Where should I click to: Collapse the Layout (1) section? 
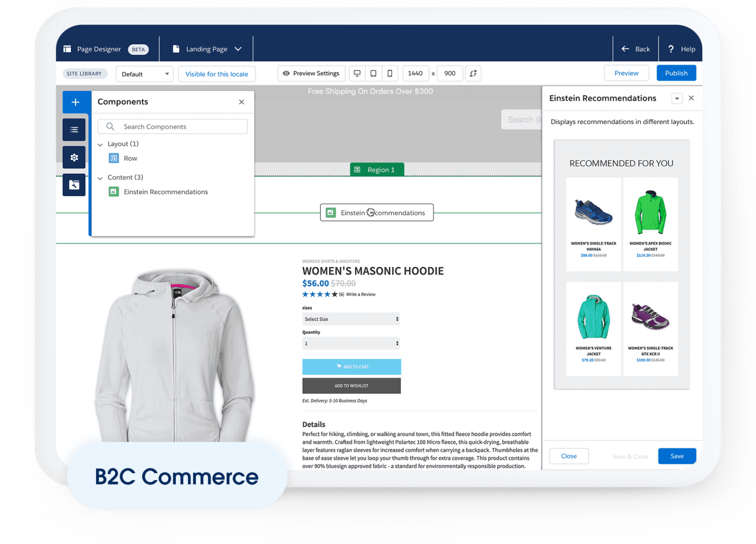(100, 144)
